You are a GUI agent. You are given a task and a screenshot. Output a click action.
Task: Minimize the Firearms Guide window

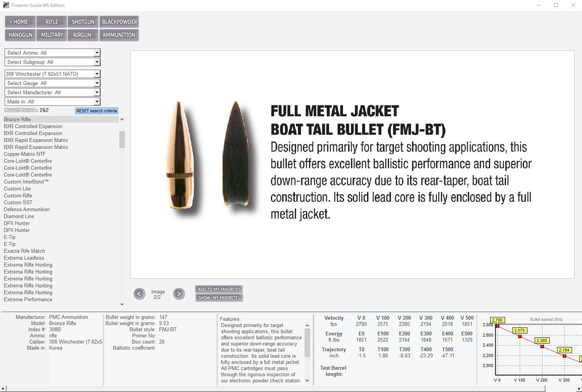point(538,5)
